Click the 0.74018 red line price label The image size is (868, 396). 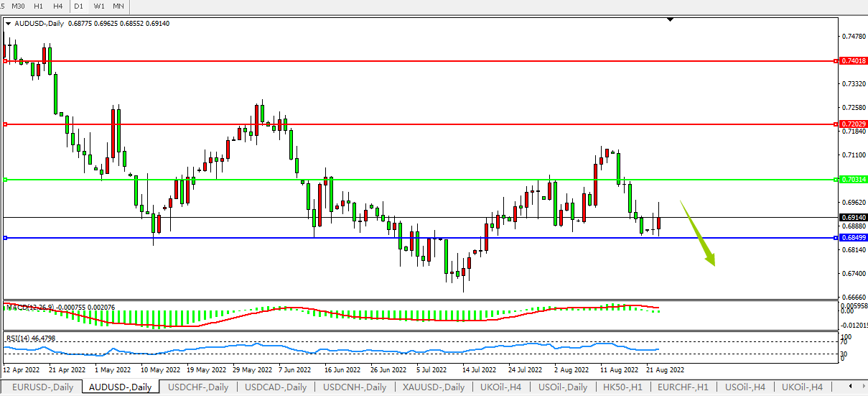tap(853, 61)
